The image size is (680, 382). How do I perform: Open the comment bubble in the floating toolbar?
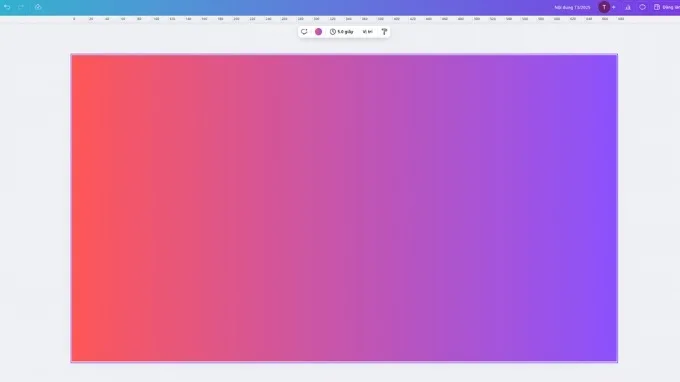304,32
